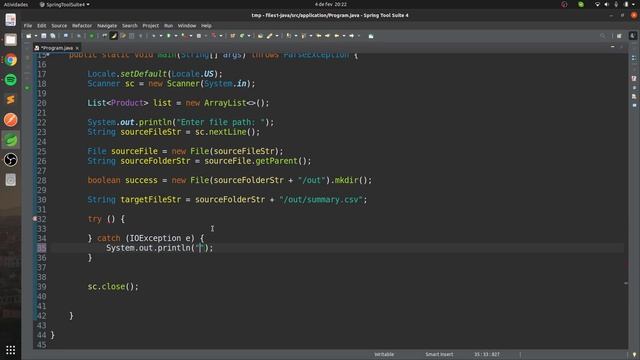Click the Save All toolbar icon
Image resolution: width=640 pixels, height=360 pixels.
coord(53,36)
